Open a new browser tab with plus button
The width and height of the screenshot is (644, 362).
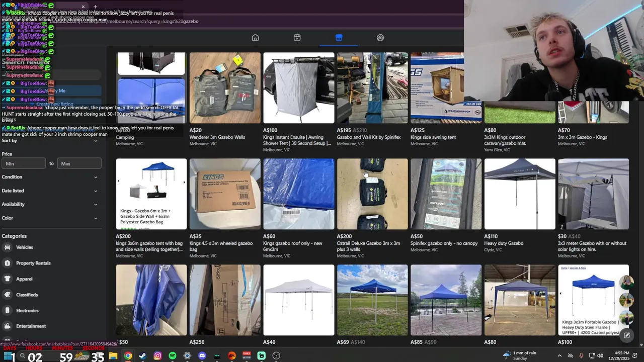[x=95, y=7]
